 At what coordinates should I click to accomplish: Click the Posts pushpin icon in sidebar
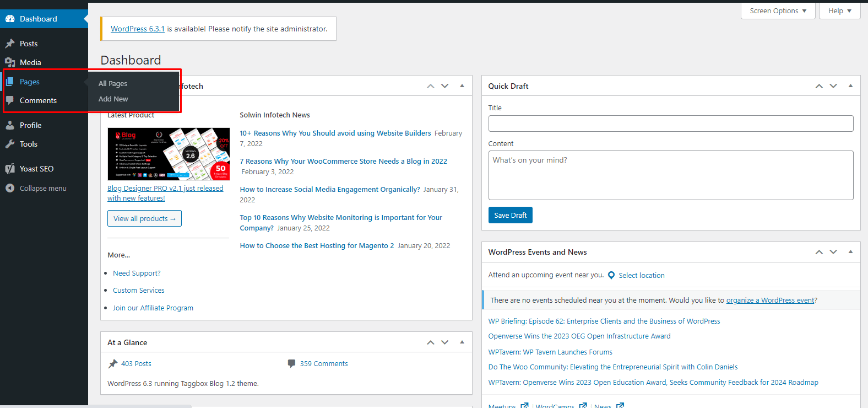point(10,44)
